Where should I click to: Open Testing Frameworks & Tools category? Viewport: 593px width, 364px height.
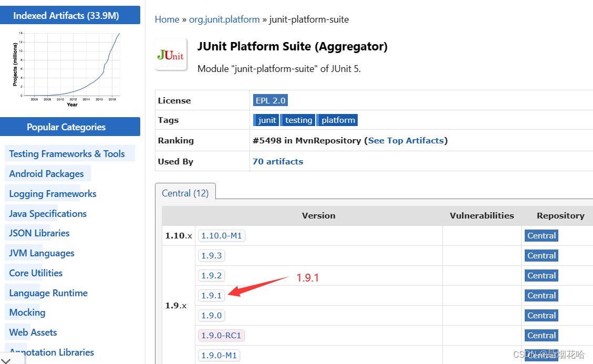point(67,153)
